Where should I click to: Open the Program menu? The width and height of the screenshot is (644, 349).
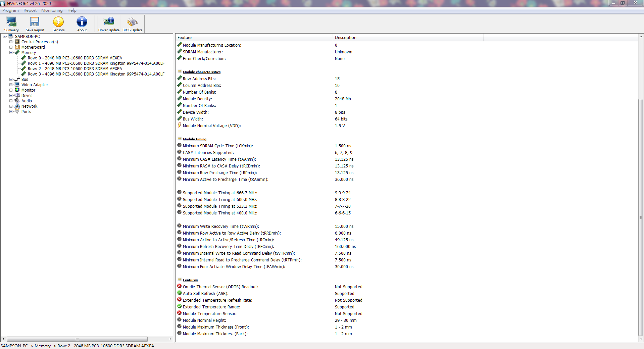point(10,10)
